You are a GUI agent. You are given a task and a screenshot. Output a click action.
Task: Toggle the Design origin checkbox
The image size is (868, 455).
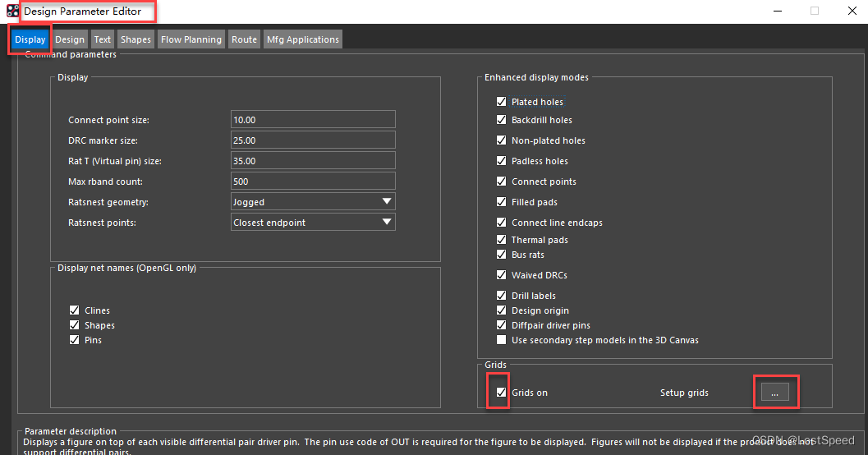point(501,310)
